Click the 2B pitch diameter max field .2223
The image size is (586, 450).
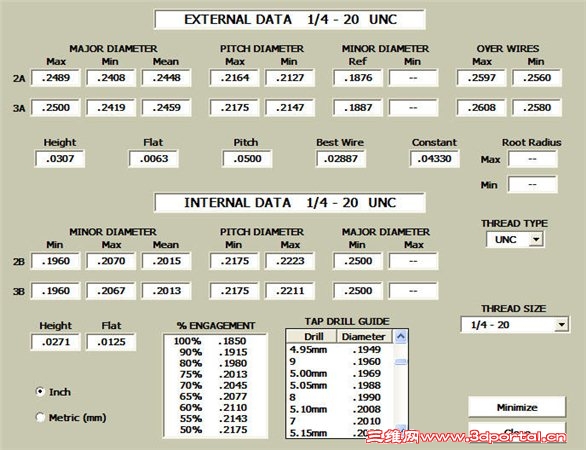(290, 261)
